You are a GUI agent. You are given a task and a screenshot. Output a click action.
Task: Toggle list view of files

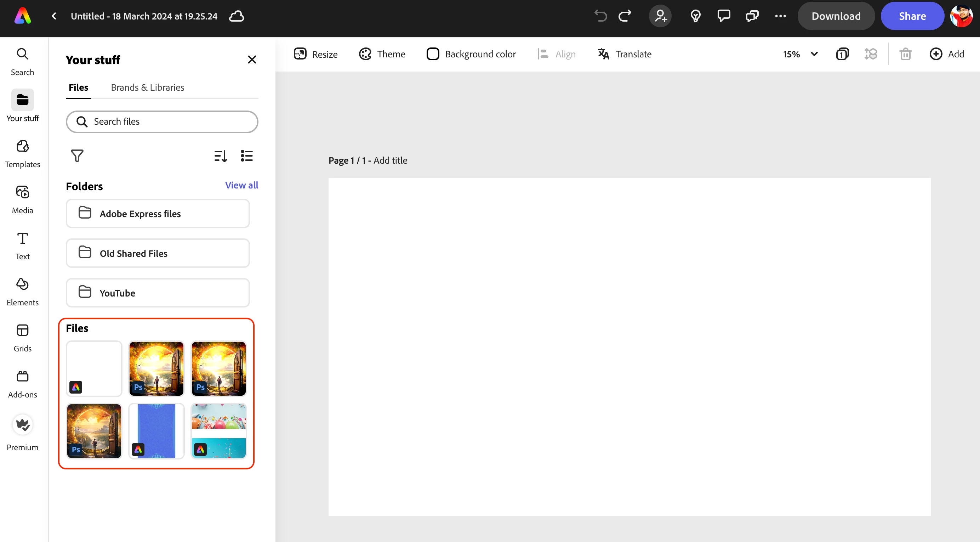point(246,155)
